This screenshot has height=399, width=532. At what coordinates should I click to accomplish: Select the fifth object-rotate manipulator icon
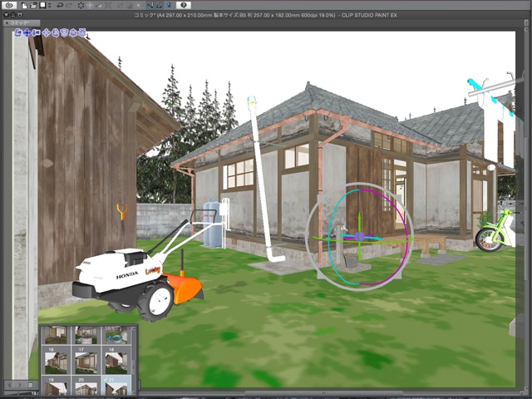click(56, 32)
